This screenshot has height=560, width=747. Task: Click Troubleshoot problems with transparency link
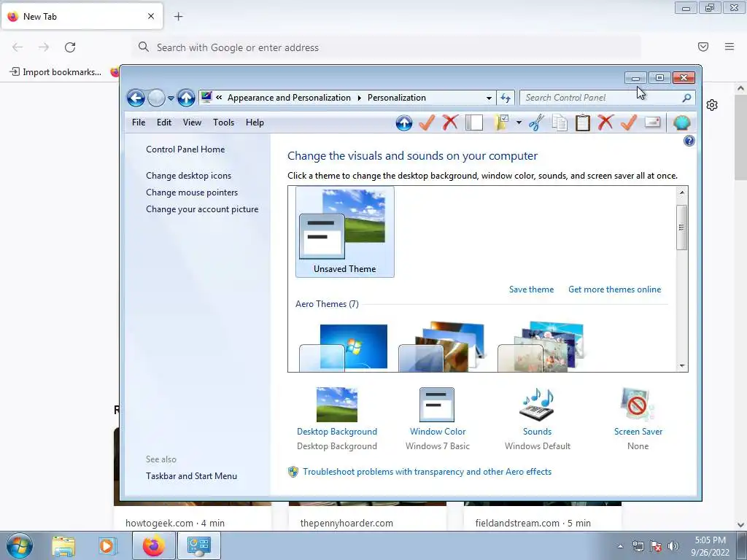coord(427,472)
